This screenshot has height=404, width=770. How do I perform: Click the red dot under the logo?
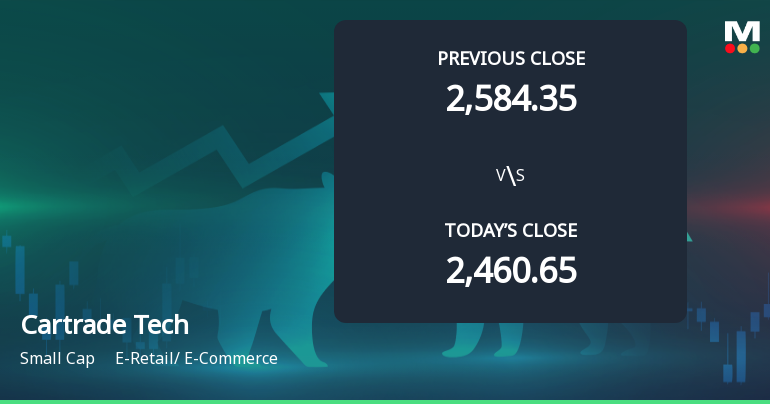pos(730,48)
